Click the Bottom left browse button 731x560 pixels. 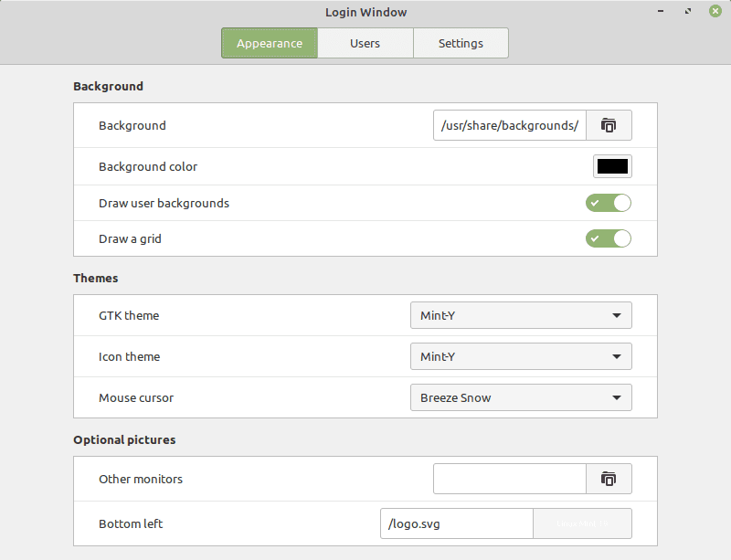coord(582,523)
